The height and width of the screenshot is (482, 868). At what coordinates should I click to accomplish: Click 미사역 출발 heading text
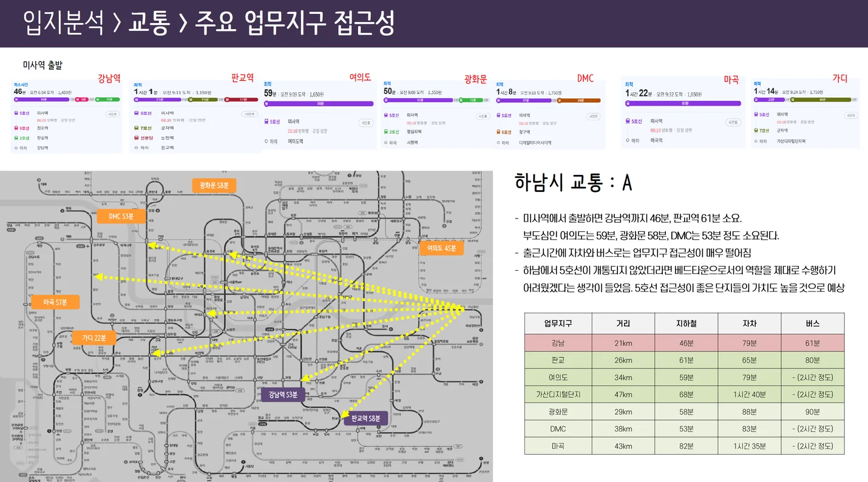tap(42, 65)
